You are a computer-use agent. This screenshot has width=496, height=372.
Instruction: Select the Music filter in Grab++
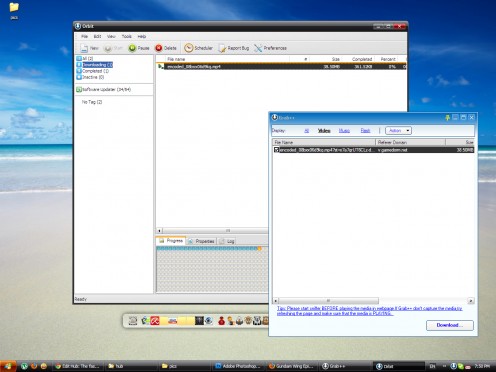[x=344, y=131]
